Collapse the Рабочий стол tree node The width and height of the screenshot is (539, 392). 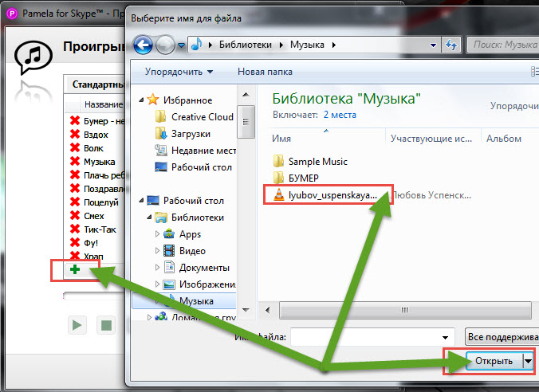pos(141,200)
